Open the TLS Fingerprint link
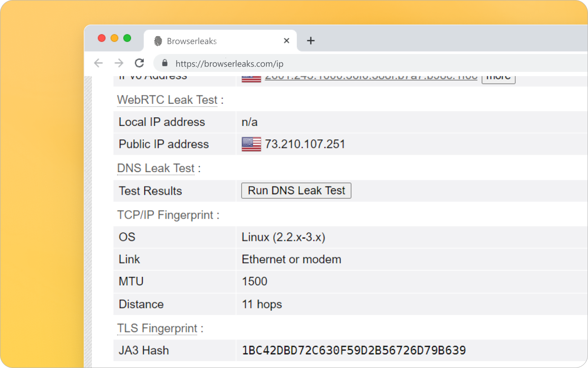The image size is (588, 368). (157, 328)
